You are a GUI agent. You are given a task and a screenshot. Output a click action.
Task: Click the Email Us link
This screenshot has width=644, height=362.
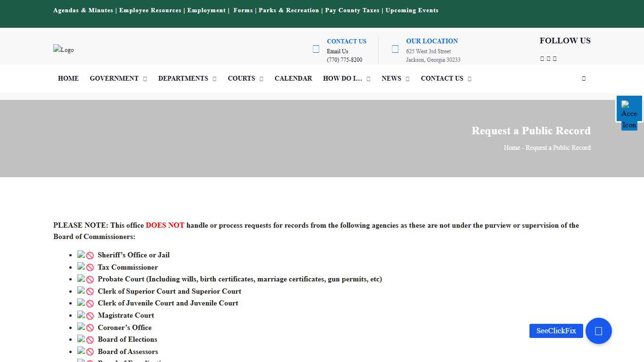tap(337, 51)
